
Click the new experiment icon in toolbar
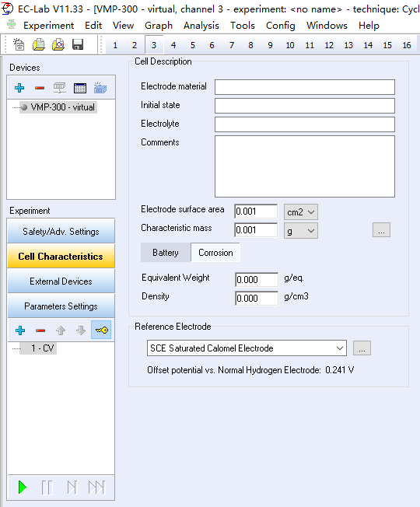click(x=19, y=44)
